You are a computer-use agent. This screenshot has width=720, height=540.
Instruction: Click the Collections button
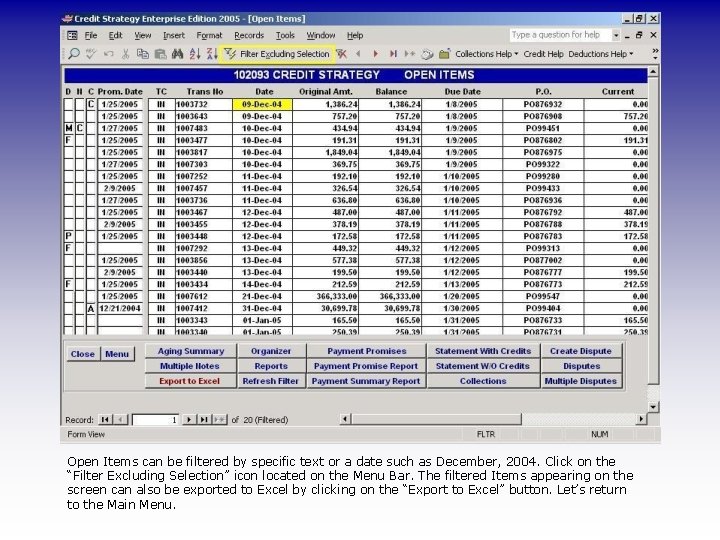tap(483, 381)
